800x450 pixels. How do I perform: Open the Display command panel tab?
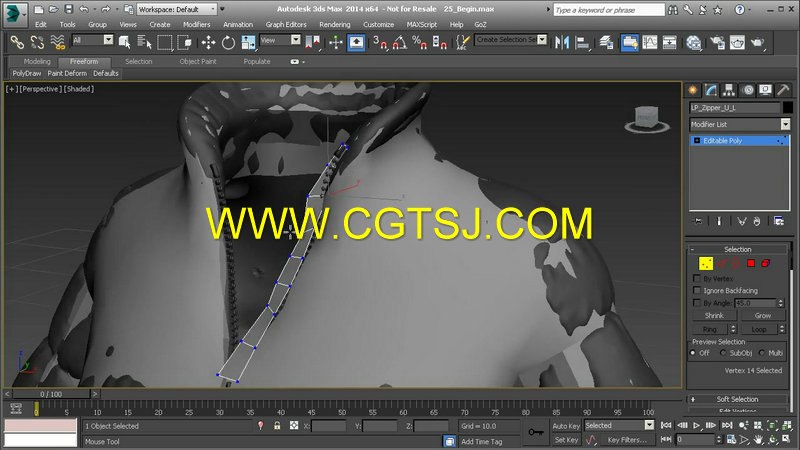coord(765,90)
